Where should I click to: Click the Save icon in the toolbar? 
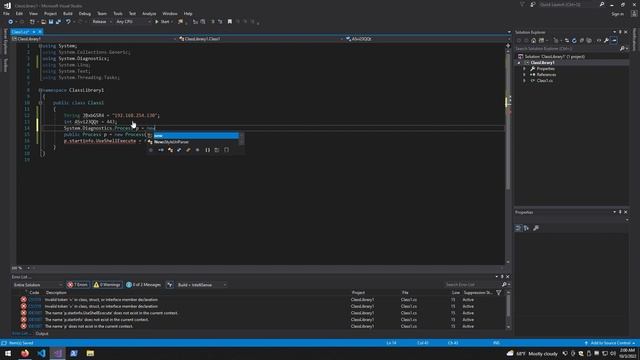(x=51, y=22)
